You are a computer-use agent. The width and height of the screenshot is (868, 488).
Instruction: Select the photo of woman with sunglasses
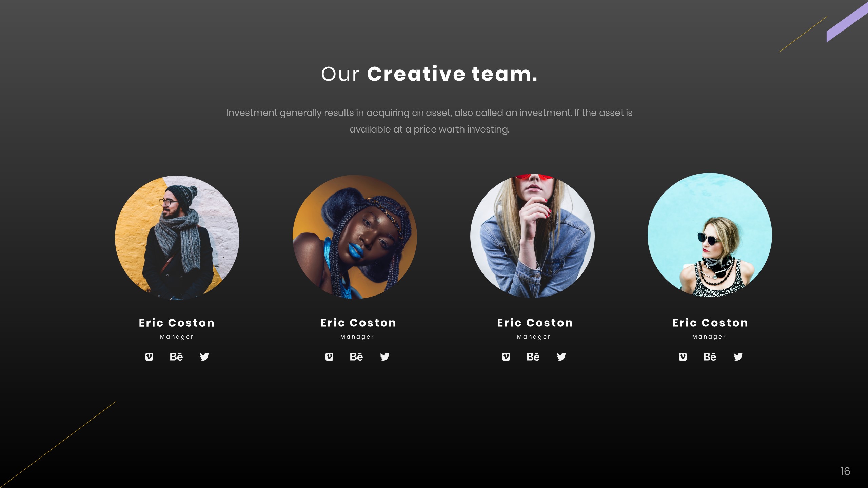coord(710,235)
